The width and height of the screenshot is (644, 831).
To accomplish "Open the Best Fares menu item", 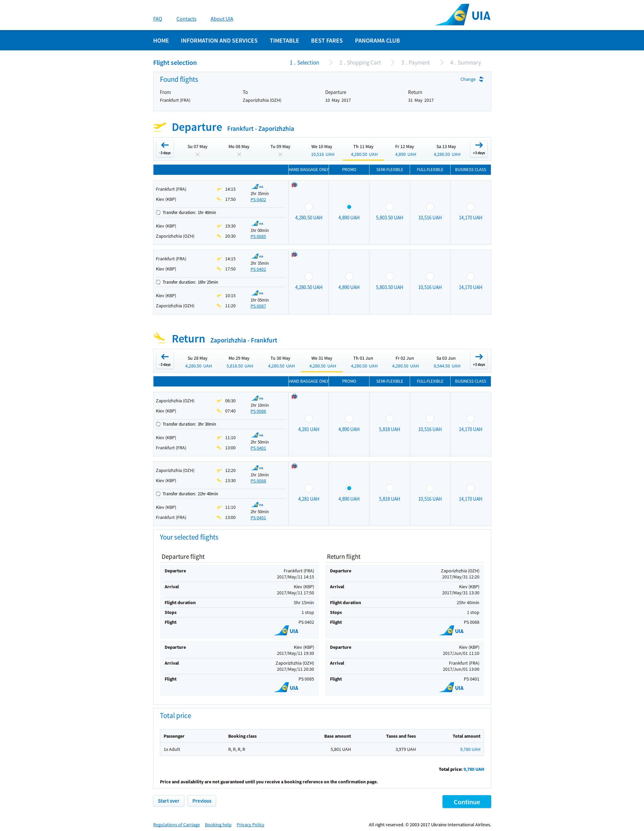I will [327, 41].
